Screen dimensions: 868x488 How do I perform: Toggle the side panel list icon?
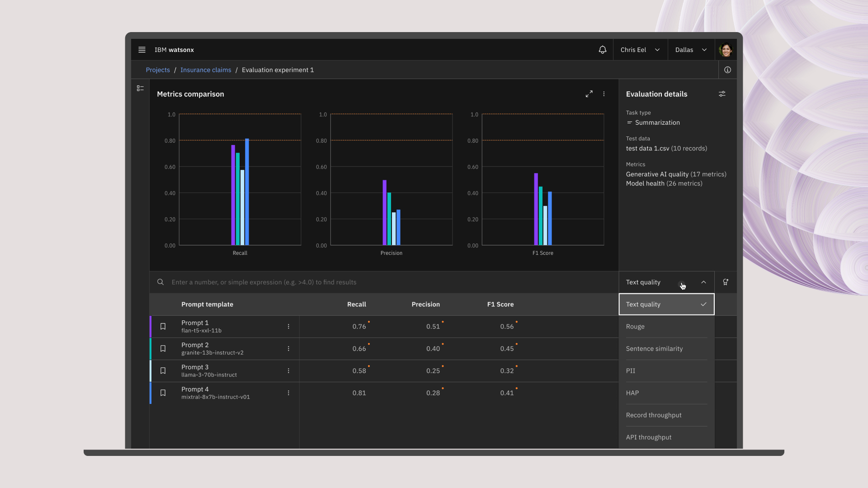tap(140, 89)
